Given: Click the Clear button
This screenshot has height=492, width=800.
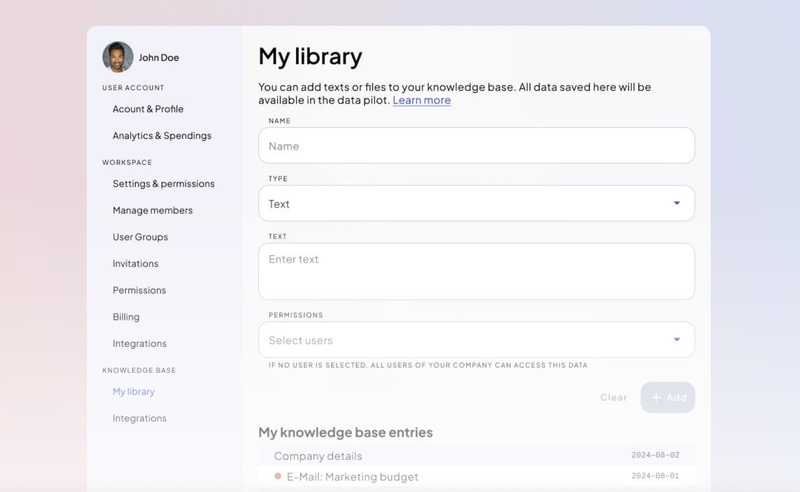Looking at the screenshot, I should [x=613, y=397].
